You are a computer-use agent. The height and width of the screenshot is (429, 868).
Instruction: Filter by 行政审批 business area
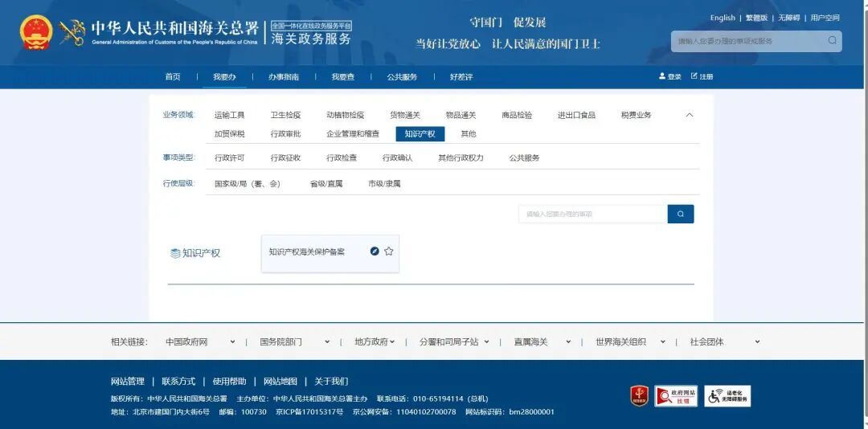tap(285, 134)
